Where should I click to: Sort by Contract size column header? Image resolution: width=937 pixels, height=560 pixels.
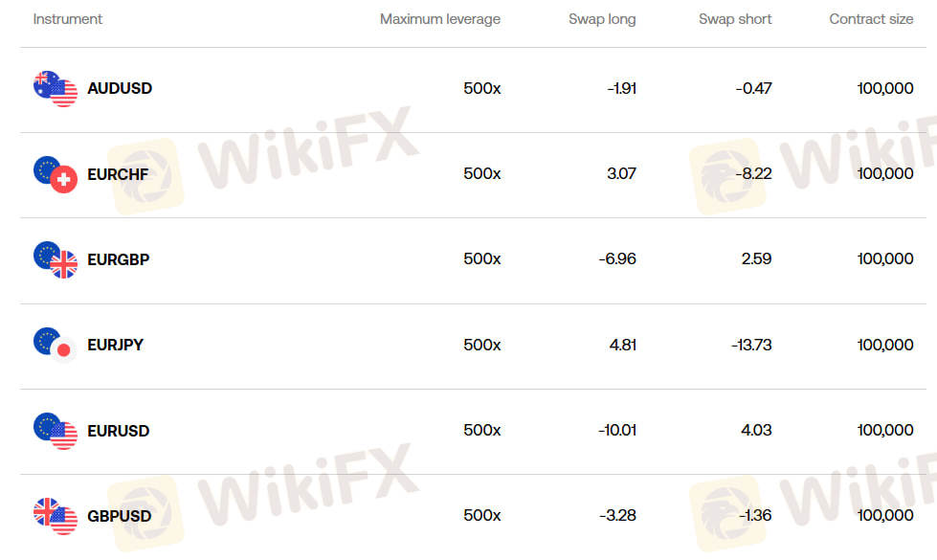click(x=871, y=19)
